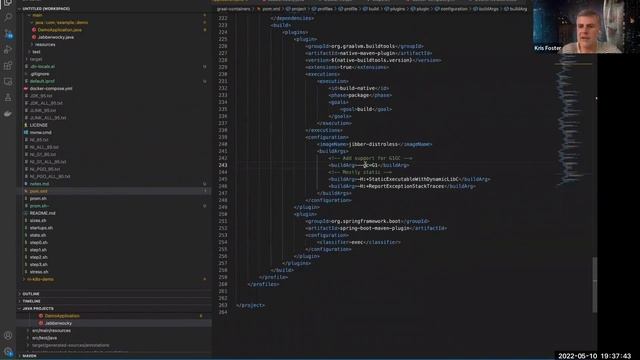The width and height of the screenshot is (640, 360).
Task: Click the jibber-distroless imageName text
Action: (x=373, y=144)
